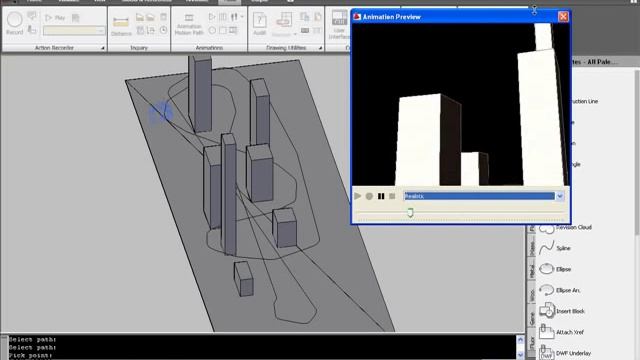640x360 pixels.
Task: Select the Spline tool in palette
Action: 555,248
